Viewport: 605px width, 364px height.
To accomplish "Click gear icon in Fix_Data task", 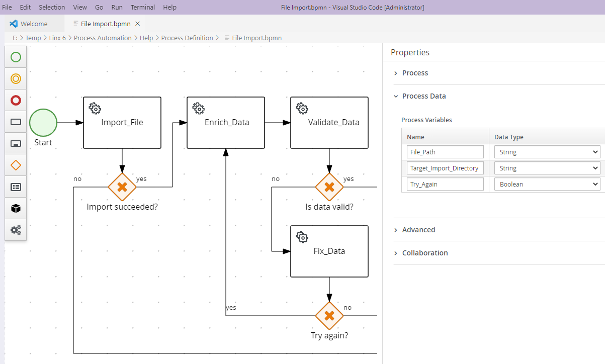I will (x=302, y=237).
